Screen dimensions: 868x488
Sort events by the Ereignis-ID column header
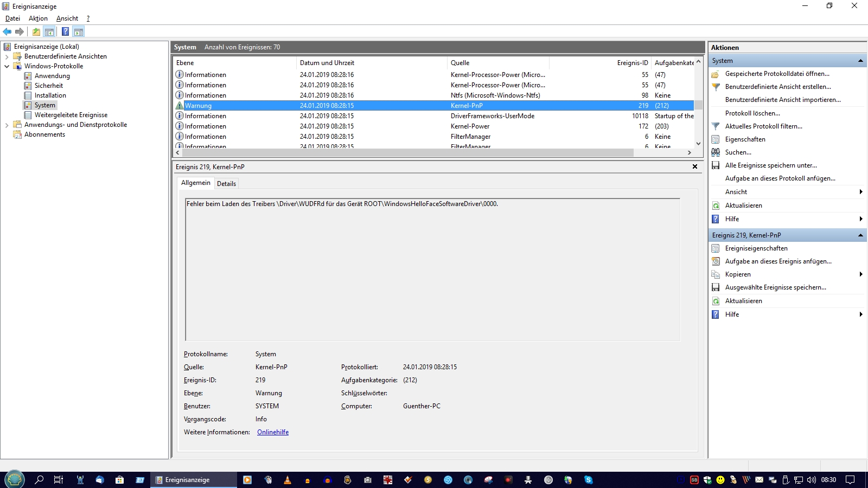click(600, 63)
